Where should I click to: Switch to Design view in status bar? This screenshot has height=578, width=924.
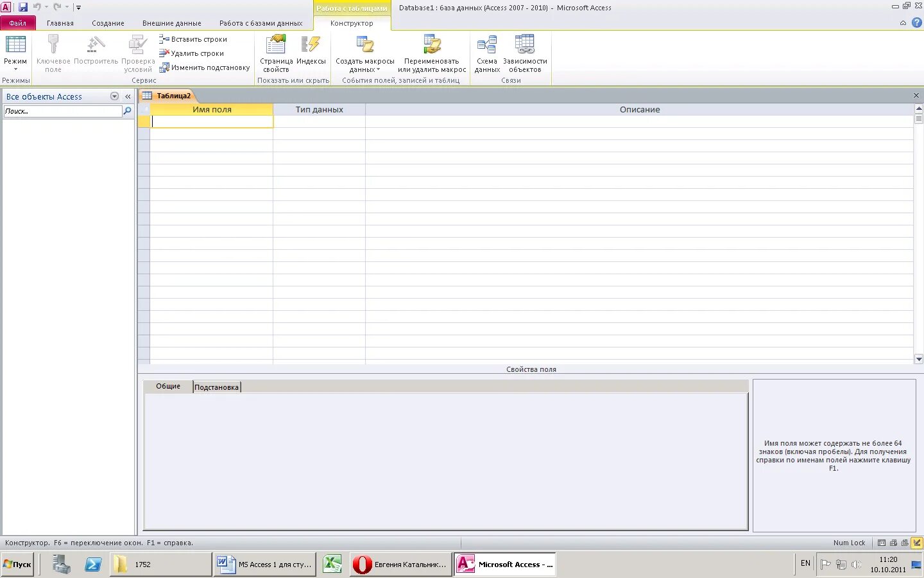(917, 543)
